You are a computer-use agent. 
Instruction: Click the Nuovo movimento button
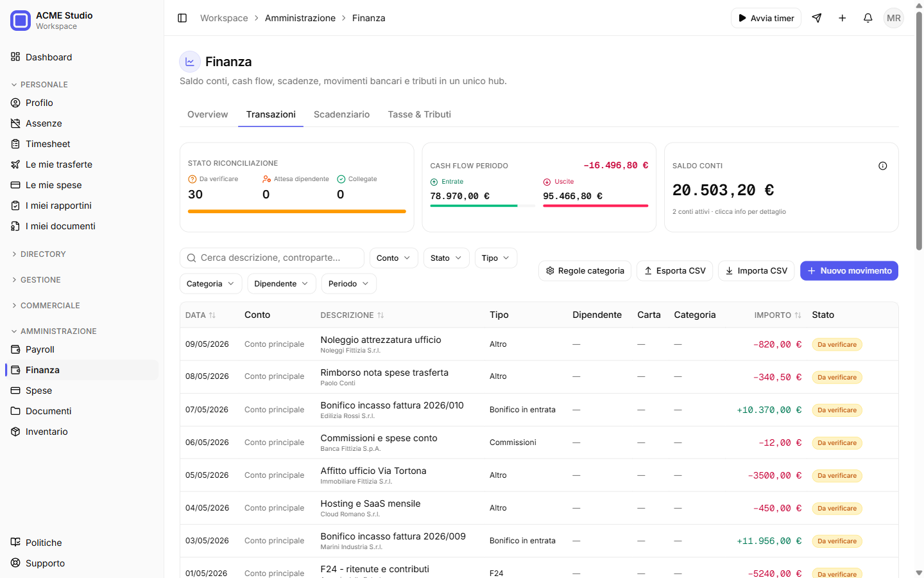849,271
